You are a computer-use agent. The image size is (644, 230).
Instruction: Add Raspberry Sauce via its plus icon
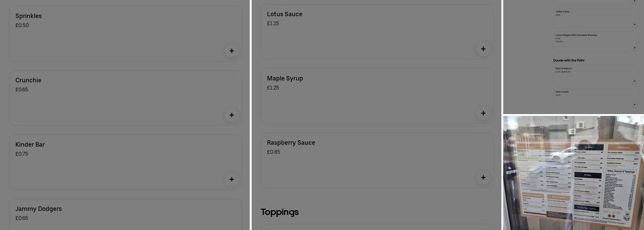pyautogui.click(x=483, y=178)
